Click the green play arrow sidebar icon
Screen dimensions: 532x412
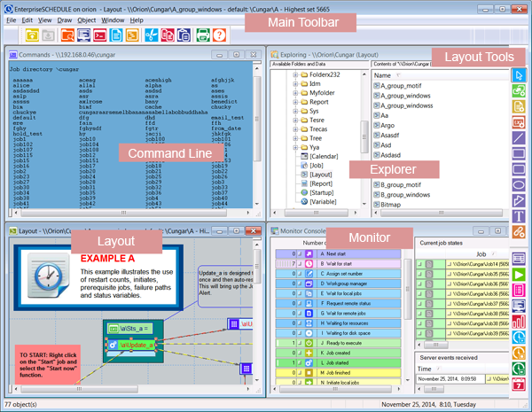[519, 275]
